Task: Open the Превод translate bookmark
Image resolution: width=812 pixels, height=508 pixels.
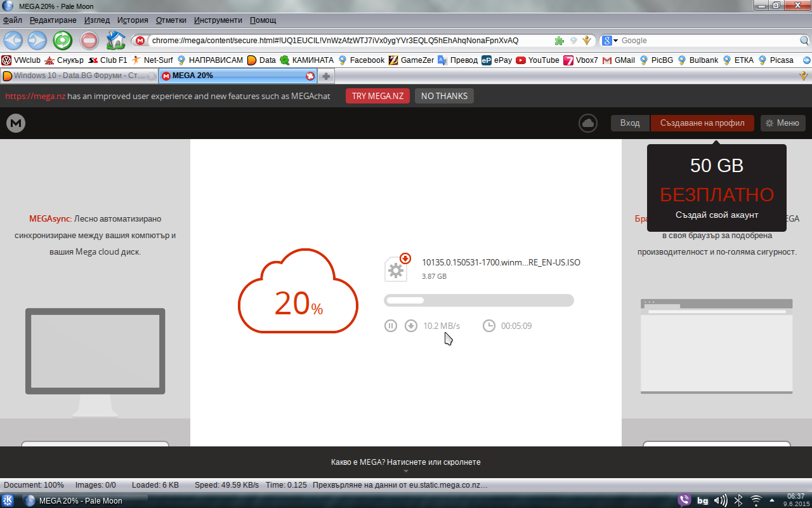Action: [x=457, y=60]
